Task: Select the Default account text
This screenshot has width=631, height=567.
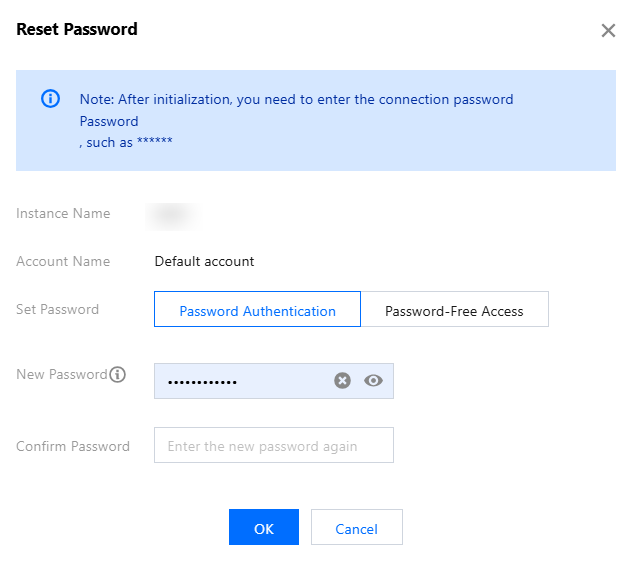Action: [x=204, y=262]
